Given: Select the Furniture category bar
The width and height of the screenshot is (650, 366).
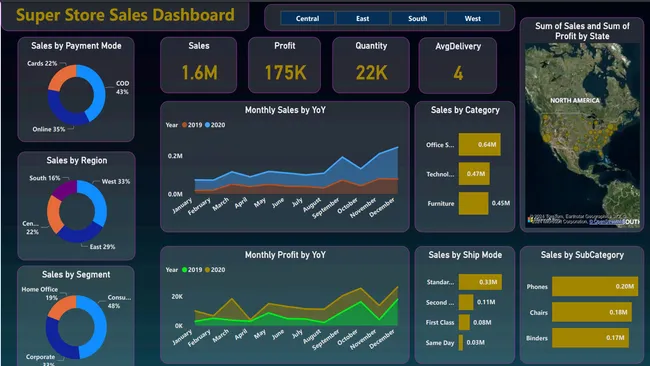Looking at the screenshot, I should pos(473,203).
